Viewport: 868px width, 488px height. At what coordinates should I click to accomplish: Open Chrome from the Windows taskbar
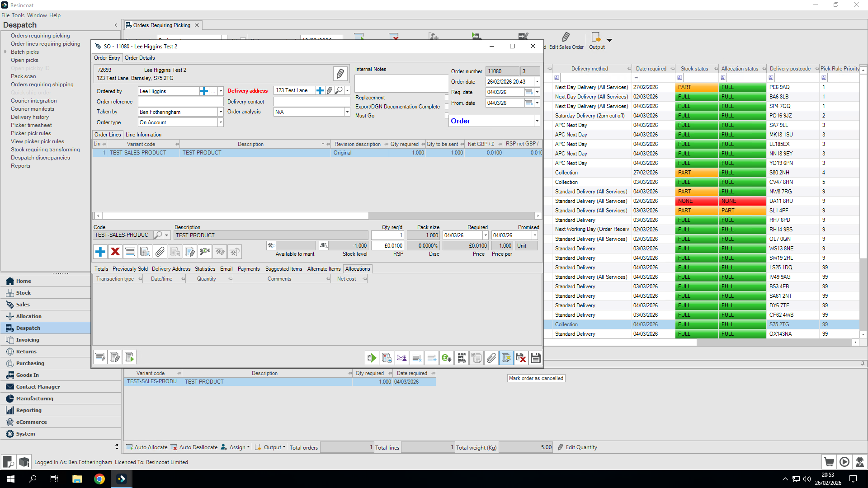[99, 479]
